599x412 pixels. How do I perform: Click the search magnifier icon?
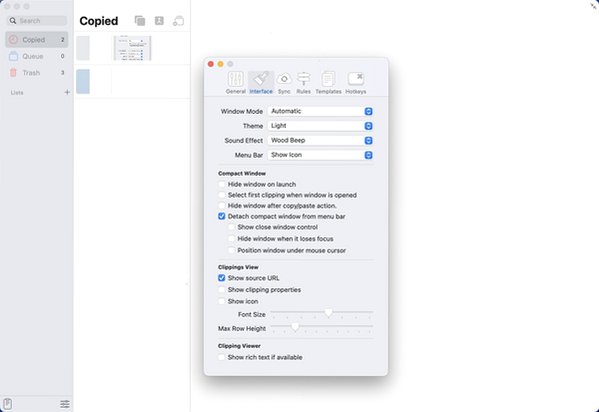click(x=13, y=21)
